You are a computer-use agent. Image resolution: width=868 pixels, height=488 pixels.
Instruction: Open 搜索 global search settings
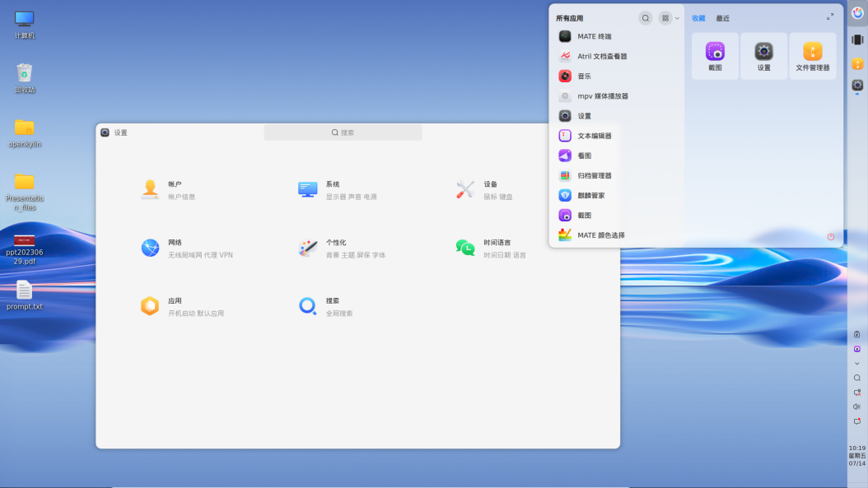[x=325, y=306]
